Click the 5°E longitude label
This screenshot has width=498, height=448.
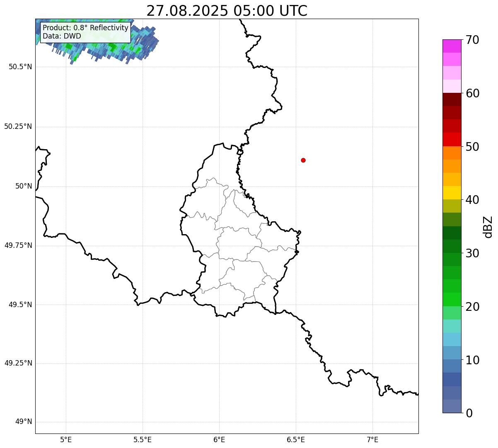click(66, 439)
